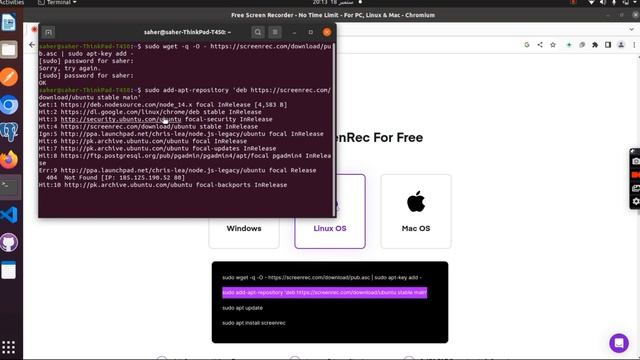Toggle Chromium side panel
Image resolution: width=640 pixels, height=360 pixels.
pos(608,45)
